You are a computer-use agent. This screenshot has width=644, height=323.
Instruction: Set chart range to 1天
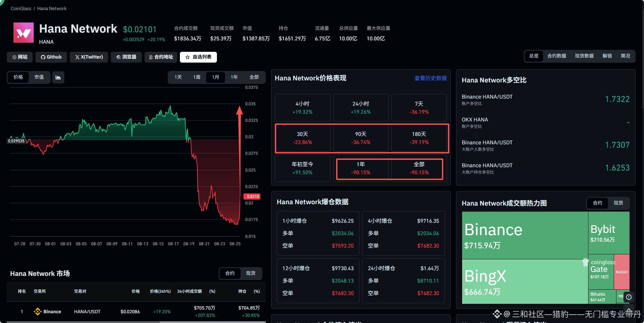coord(178,77)
